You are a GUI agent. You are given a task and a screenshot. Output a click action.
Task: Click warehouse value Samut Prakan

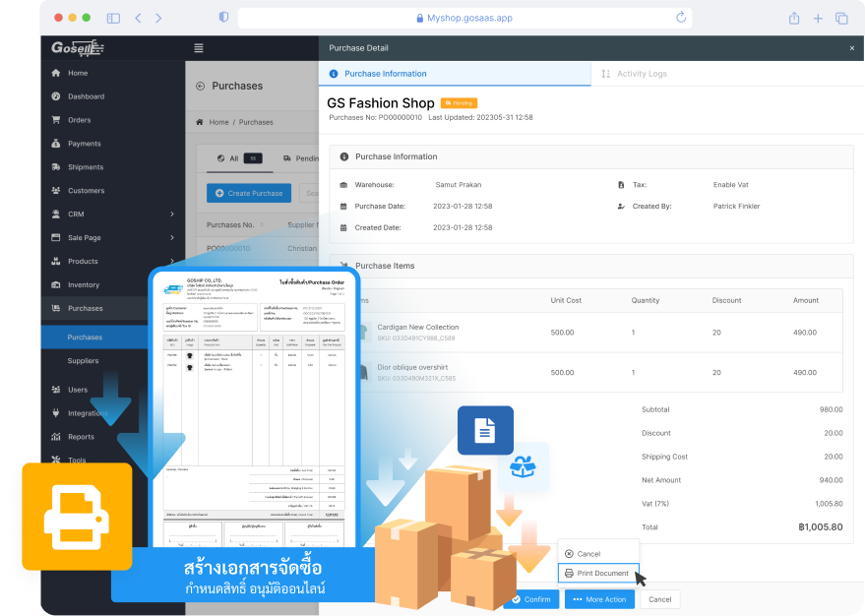point(458,185)
